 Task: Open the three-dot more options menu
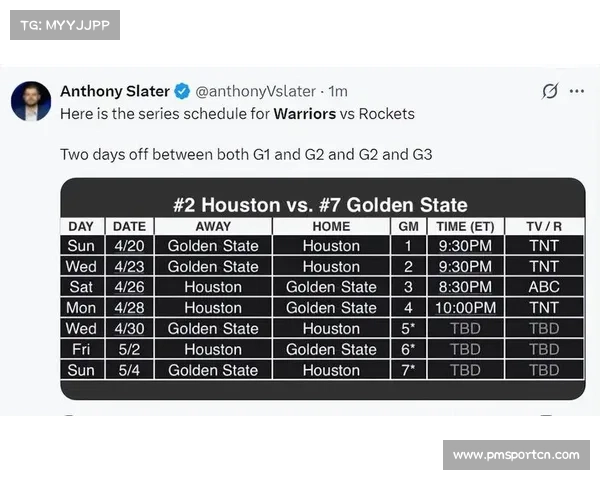point(576,91)
